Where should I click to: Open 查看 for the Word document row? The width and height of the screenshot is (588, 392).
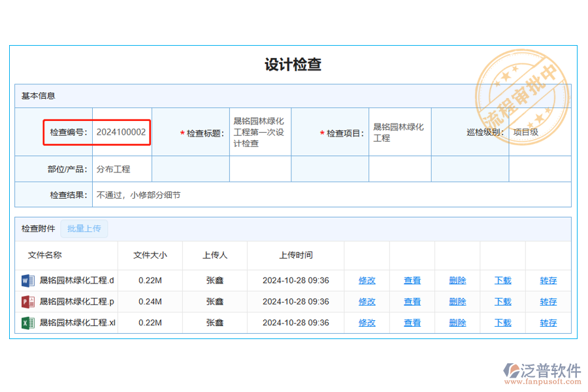click(x=412, y=281)
